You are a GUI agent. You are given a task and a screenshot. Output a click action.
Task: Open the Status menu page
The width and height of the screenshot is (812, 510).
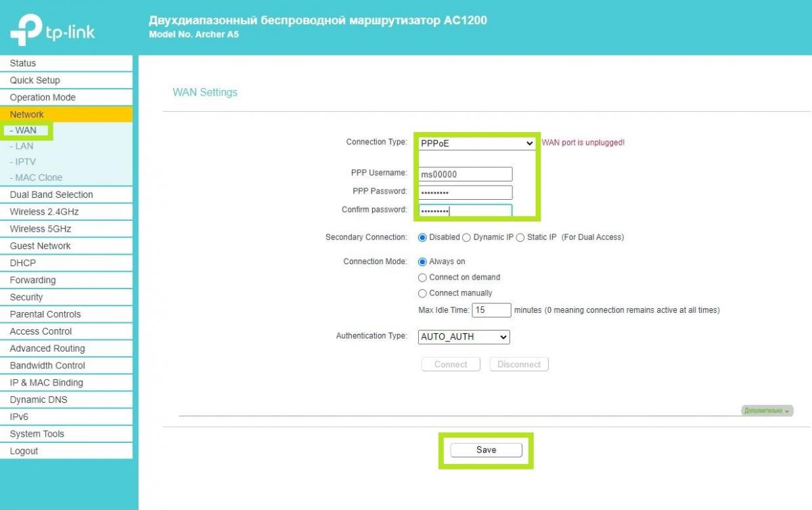(x=23, y=63)
